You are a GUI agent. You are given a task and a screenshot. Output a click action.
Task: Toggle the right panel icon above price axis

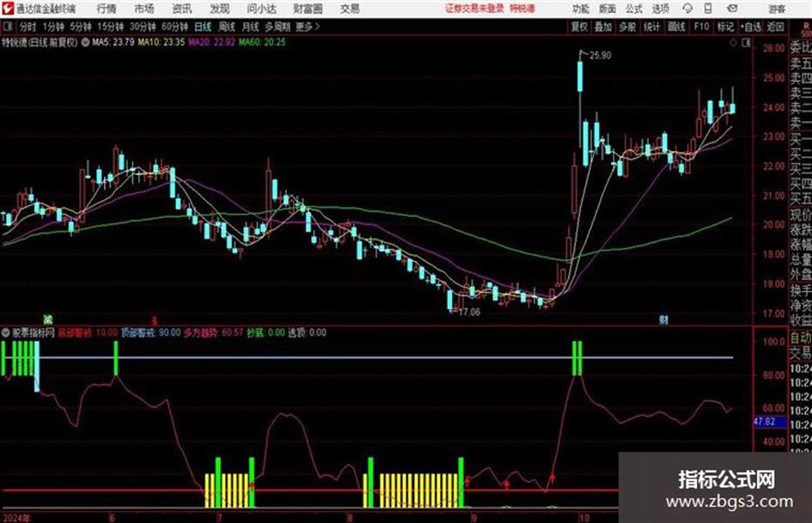[x=746, y=43]
